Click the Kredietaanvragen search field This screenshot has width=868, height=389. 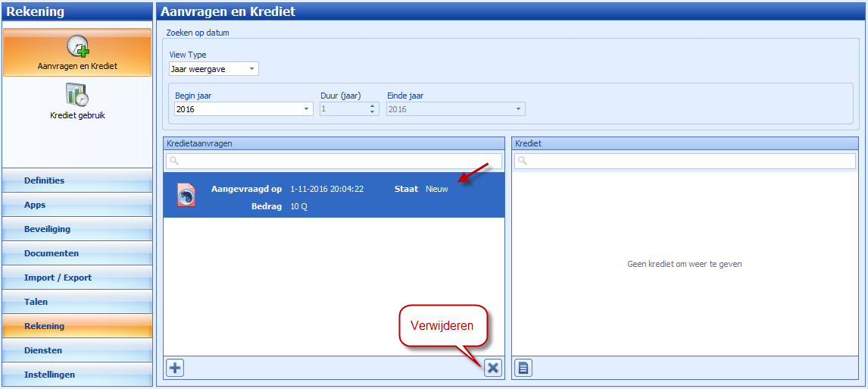pyautogui.click(x=334, y=162)
